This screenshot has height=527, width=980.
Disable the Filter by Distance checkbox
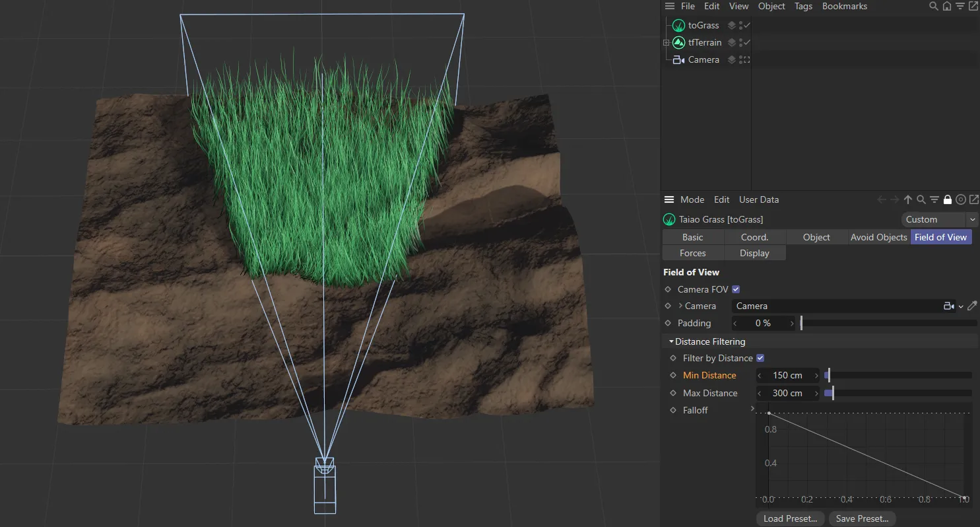[760, 358]
